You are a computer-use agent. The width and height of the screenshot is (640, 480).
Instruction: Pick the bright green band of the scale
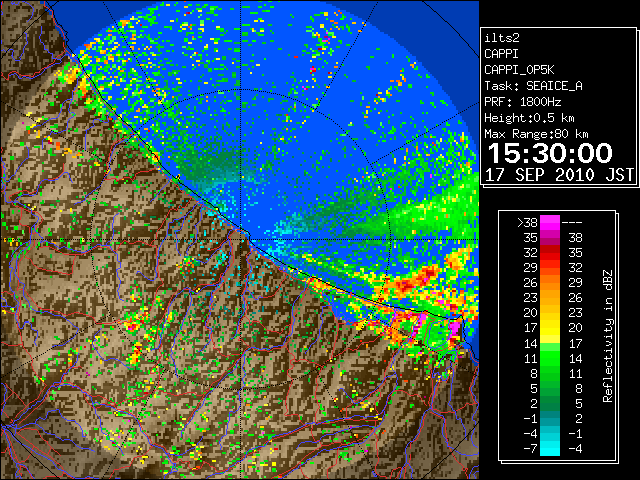point(550,358)
